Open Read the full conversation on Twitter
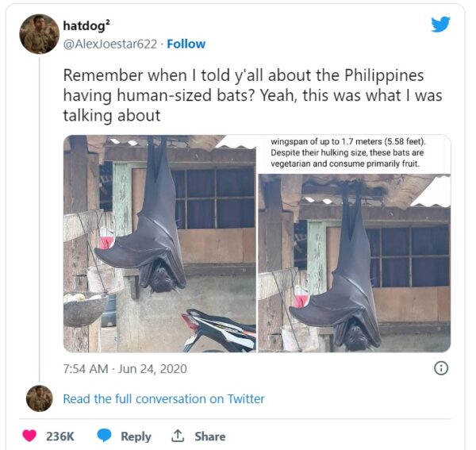 163,398
